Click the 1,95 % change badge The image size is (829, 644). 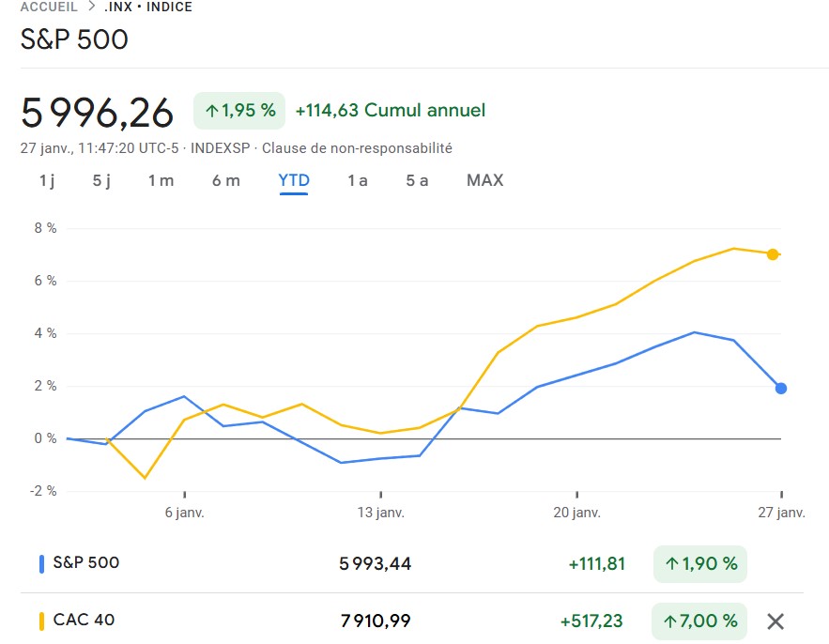(239, 111)
